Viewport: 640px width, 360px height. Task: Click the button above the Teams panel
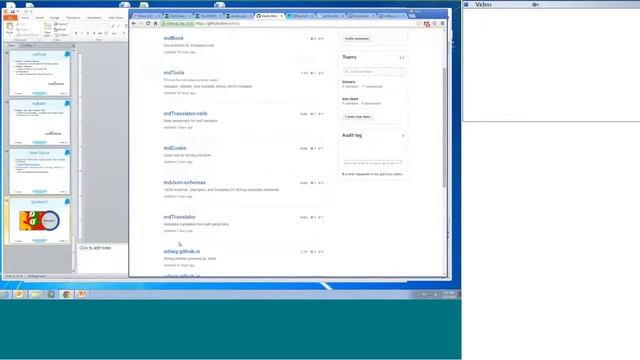pyautogui.click(x=357, y=38)
